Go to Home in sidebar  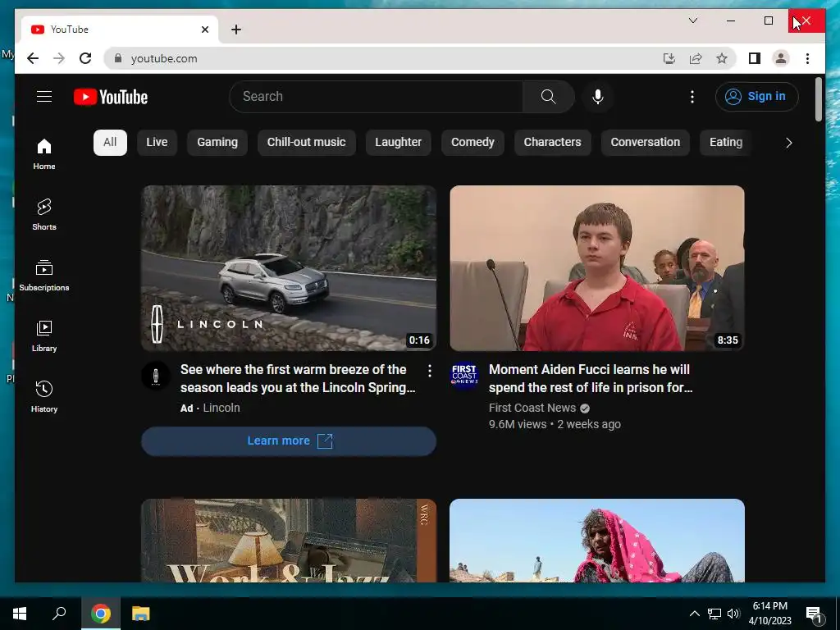44,154
